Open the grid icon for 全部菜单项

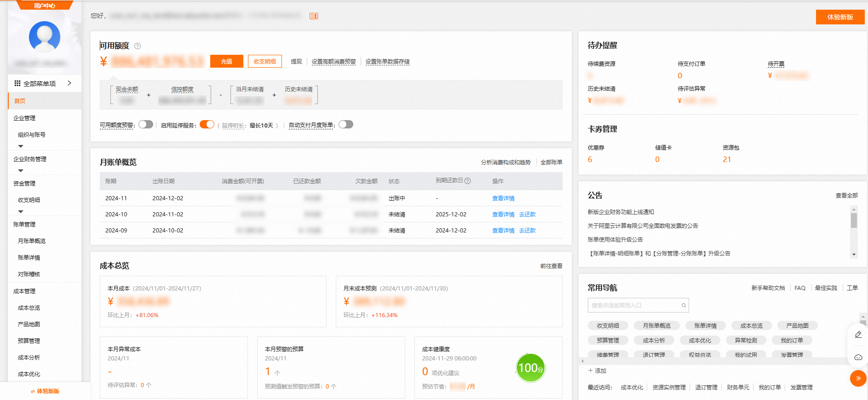[x=17, y=83]
